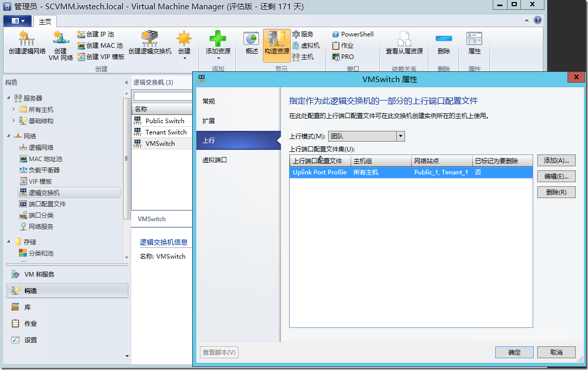Show Services (服务) view in ribbon
The width and height of the screenshot is (588, 370).
(302, 34)
